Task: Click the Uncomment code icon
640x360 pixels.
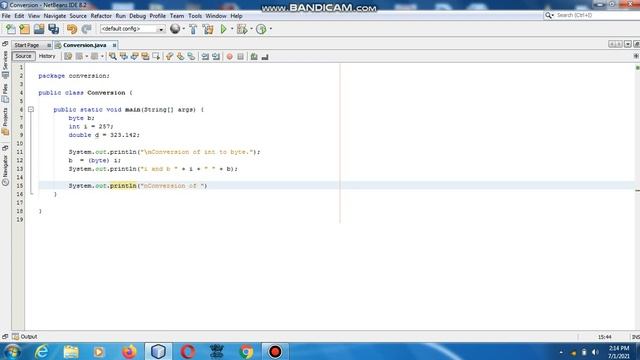Action: (265, 57)
